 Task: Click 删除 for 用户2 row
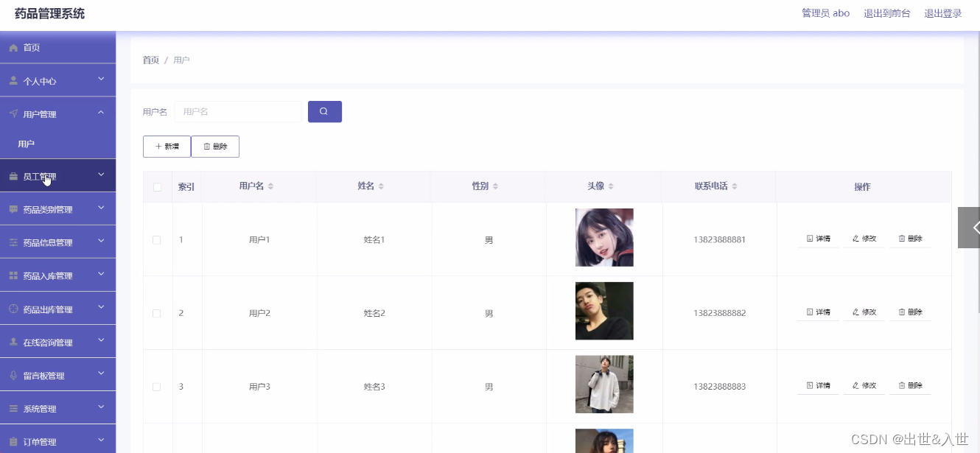(910, 312)
